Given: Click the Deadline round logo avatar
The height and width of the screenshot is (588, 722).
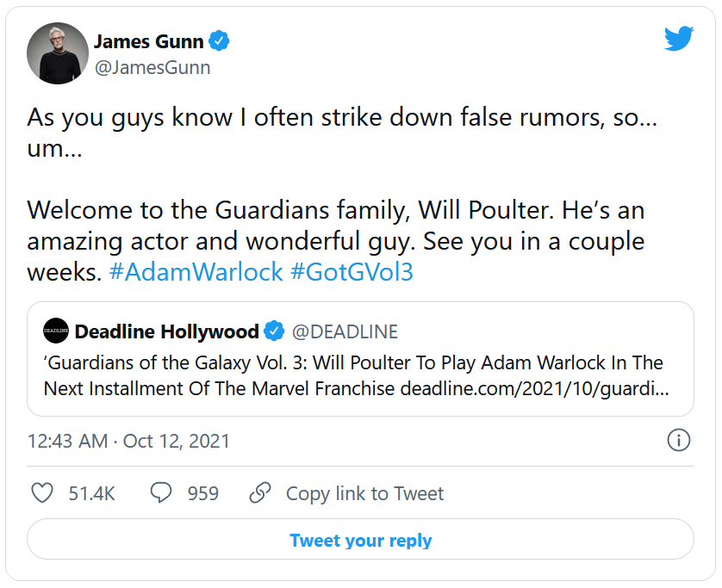Looking at the screenshot, I should point(57,331).
